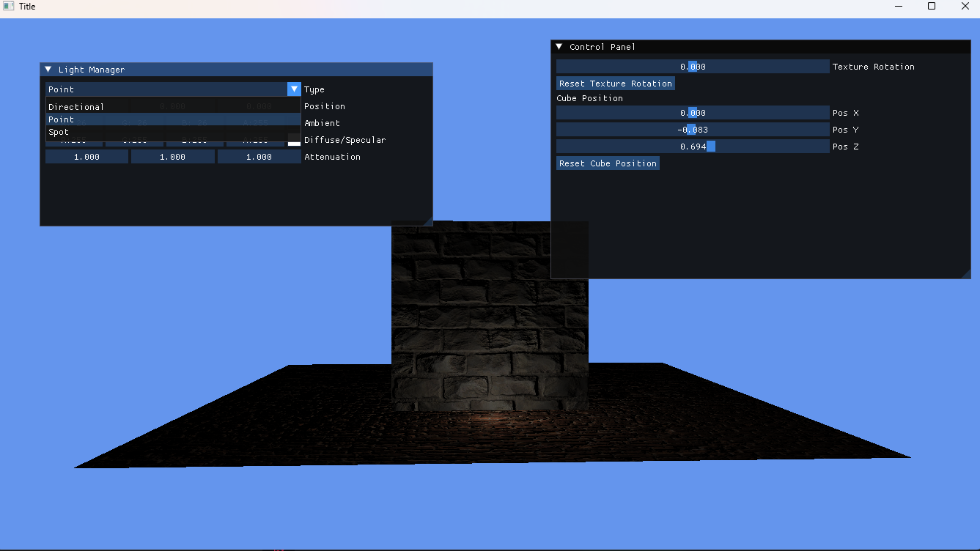Click the Texture Rotation label
980x551 pixels.
click(874, 67)
